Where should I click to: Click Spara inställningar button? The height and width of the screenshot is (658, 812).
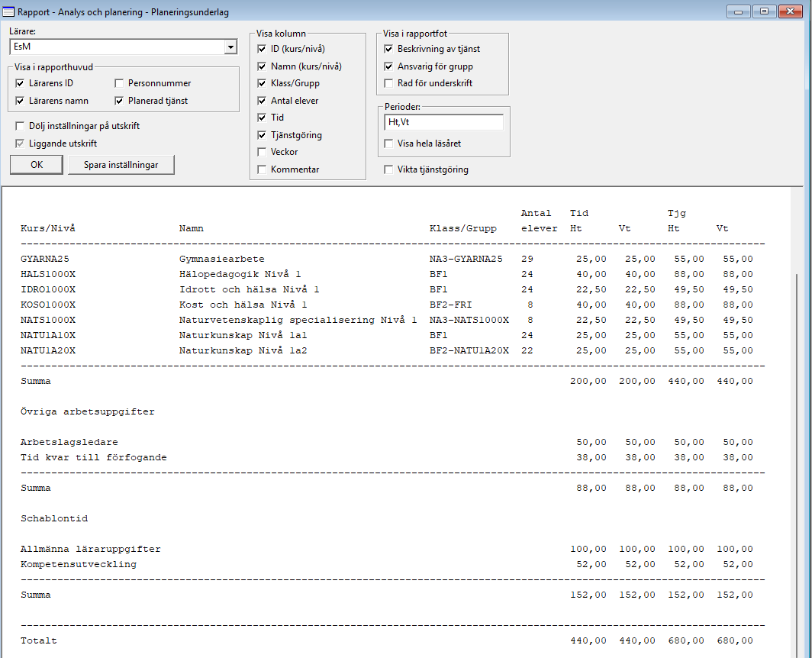click(121, 165)
